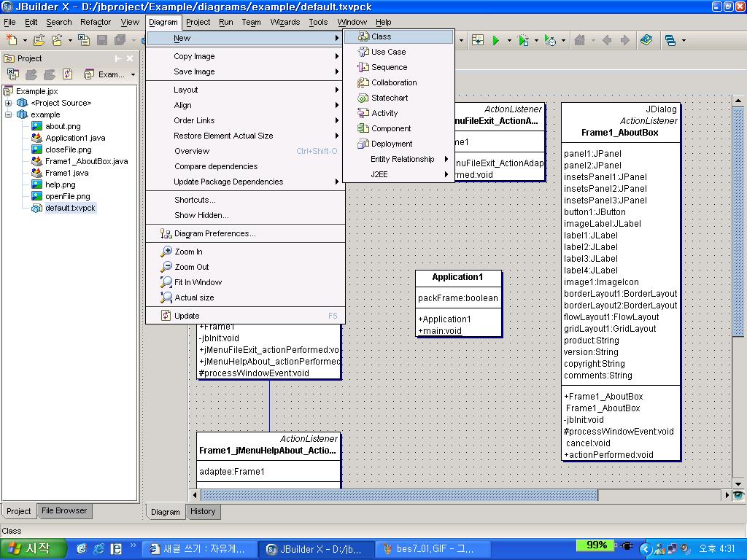Click the Switch Windows toolbar icon
Viewport: 747px width, 560px height.
[670, 41]
